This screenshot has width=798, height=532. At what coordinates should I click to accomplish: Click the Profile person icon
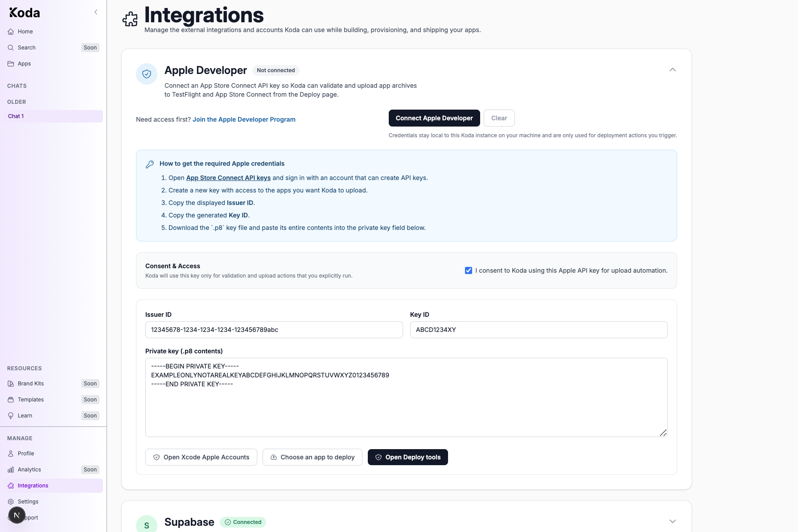click(11, 454)
